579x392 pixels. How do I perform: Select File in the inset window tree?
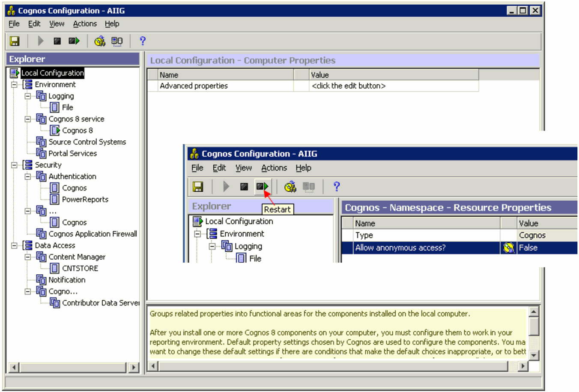coord(255,258)
